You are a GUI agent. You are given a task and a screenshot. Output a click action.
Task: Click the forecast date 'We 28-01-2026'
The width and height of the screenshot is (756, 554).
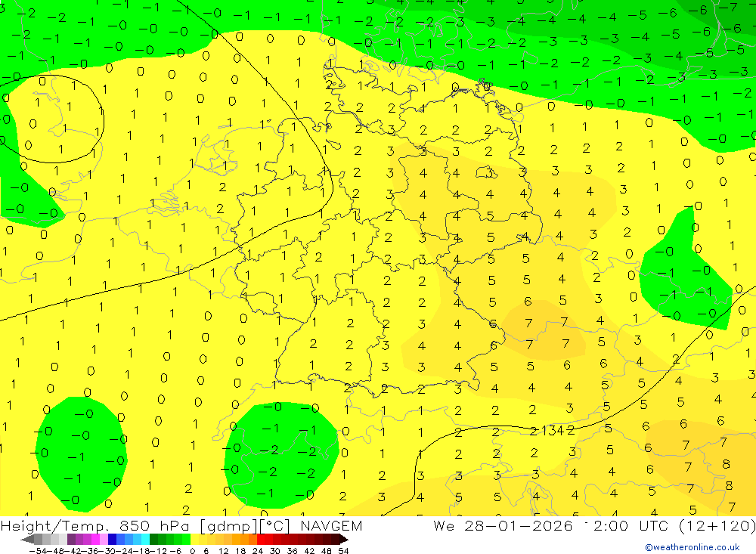[x=503, y=525]
